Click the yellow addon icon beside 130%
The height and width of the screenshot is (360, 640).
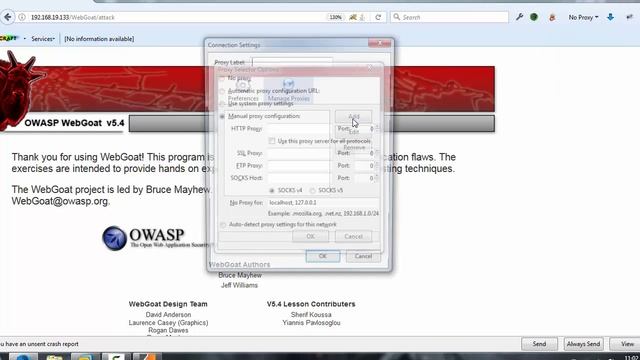(353, 17)
